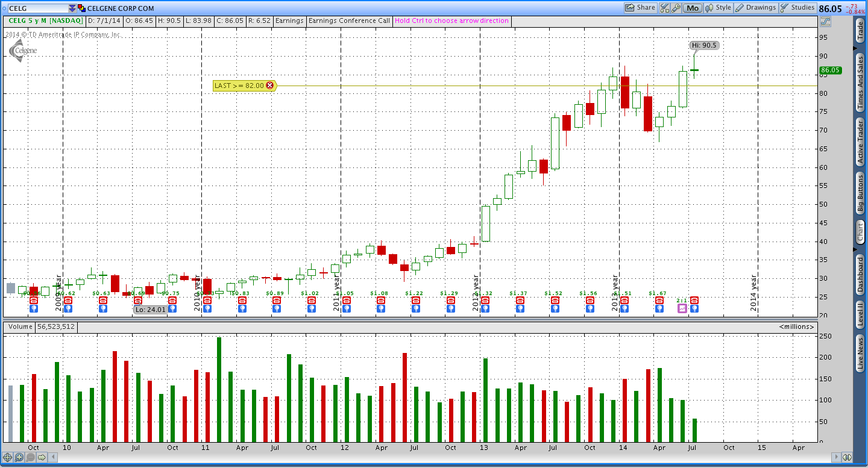Open the Drawings menu
The width and height of the screenshot is (868, 468).
click(x=756, y=8)
